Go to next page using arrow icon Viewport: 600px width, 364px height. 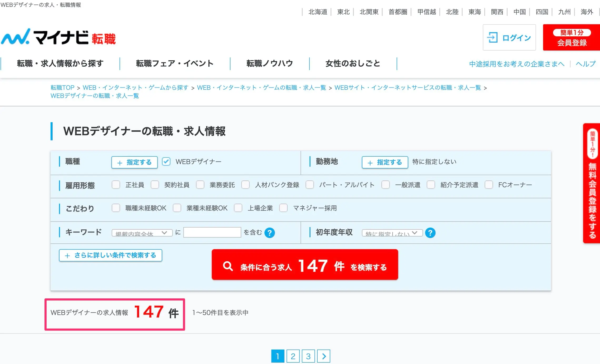pyautogui.click(x=324, y=356)
